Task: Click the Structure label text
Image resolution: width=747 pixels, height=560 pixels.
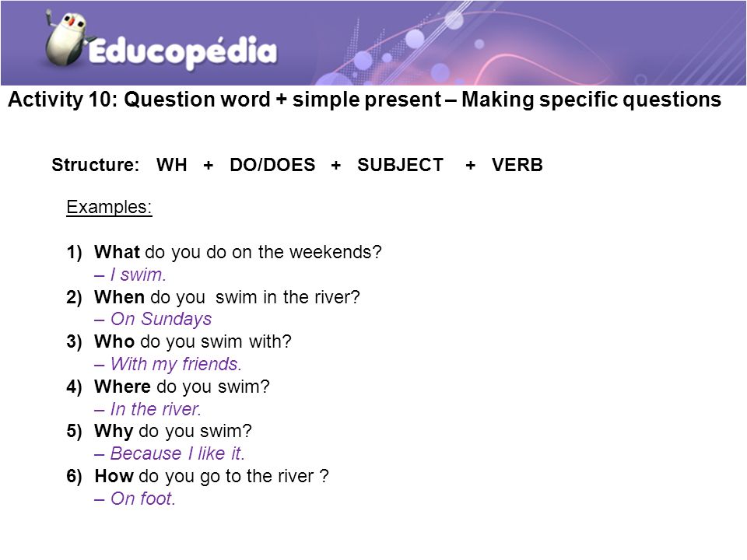Action: 95,165
